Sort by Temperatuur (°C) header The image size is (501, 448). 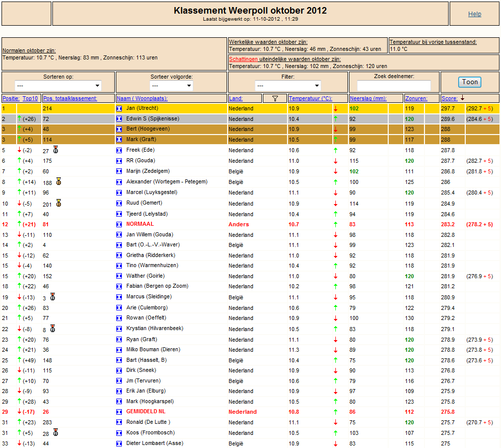tap(311, 98)
